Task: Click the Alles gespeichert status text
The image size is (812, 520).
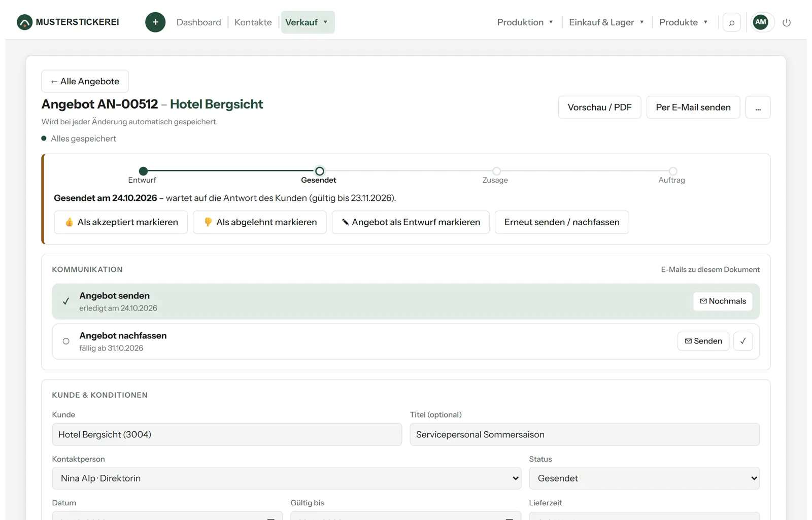Action: (83, 138)
